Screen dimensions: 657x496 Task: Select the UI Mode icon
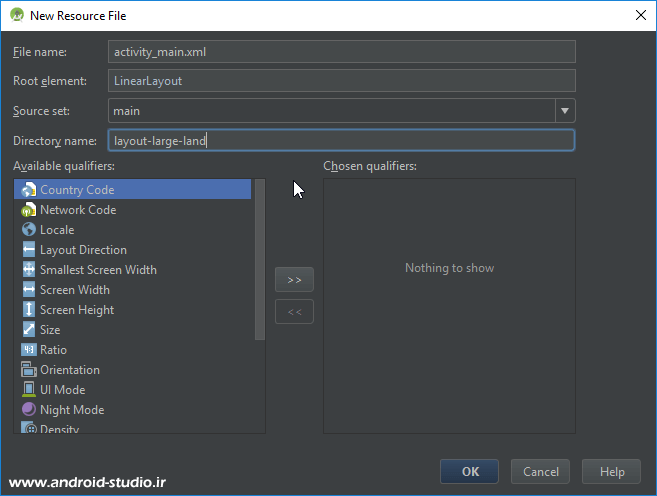coord(28,390)
